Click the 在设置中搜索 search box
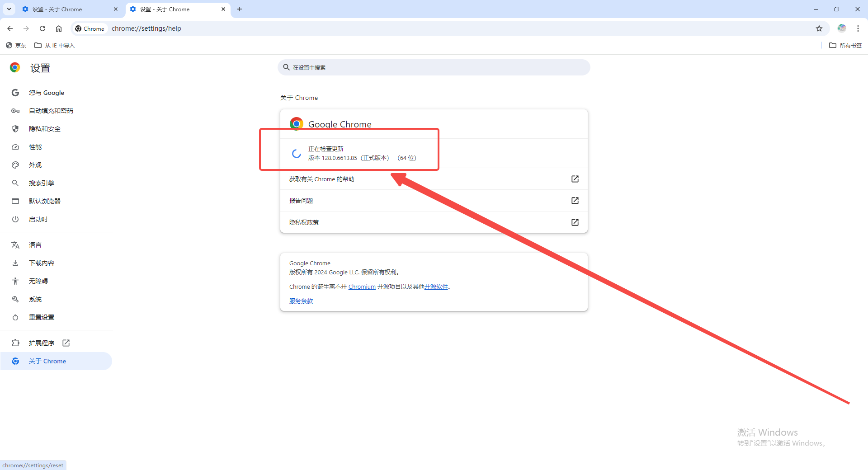Screen dimensions: 868x470 pyautogui.click(x=434, y=67)
